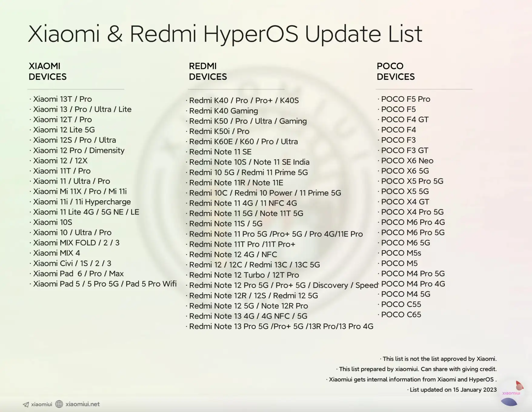The height and width of the screenshot is (412, 532).
Task: Click the Xiaomi 13T / Pro entry
Action: (x=62, y=99)
